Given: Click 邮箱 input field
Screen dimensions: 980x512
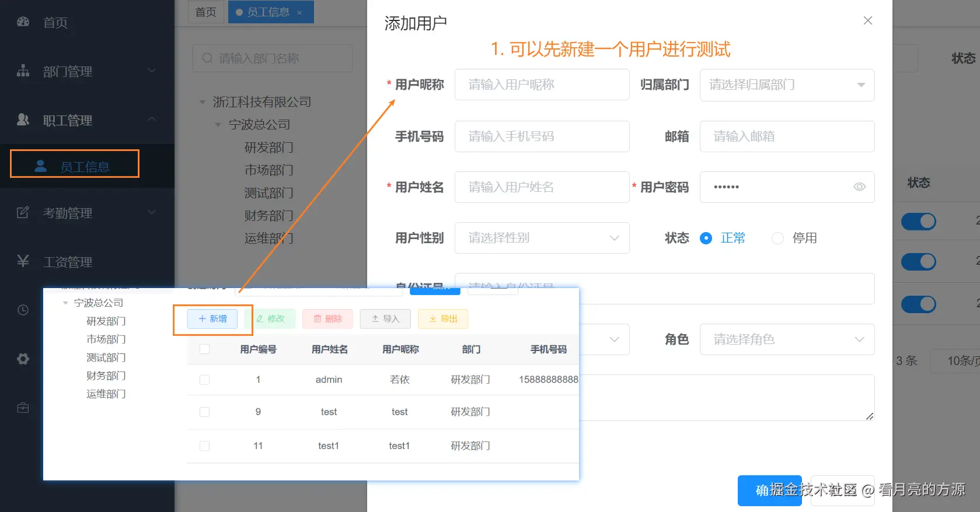Looking at the screenshot, I should [x=787, y=136].
